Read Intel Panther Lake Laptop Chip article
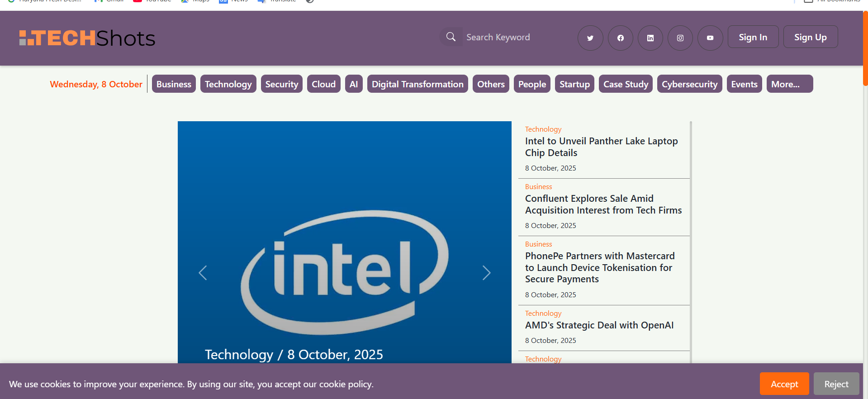Viewport: 868px width, 399px height. click(x=601, y=147)
